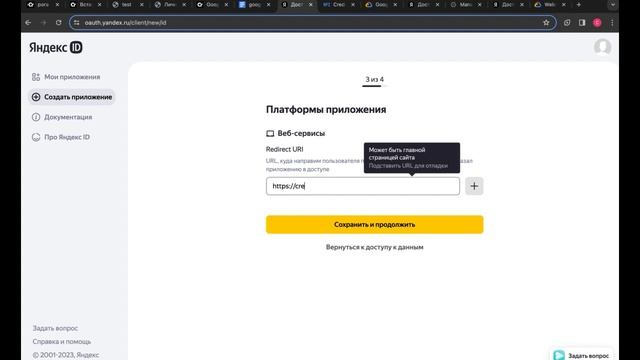Viewport: 640px width, 360px height.
Task: Open the user avatar profile menu
Action: (602, 47)
